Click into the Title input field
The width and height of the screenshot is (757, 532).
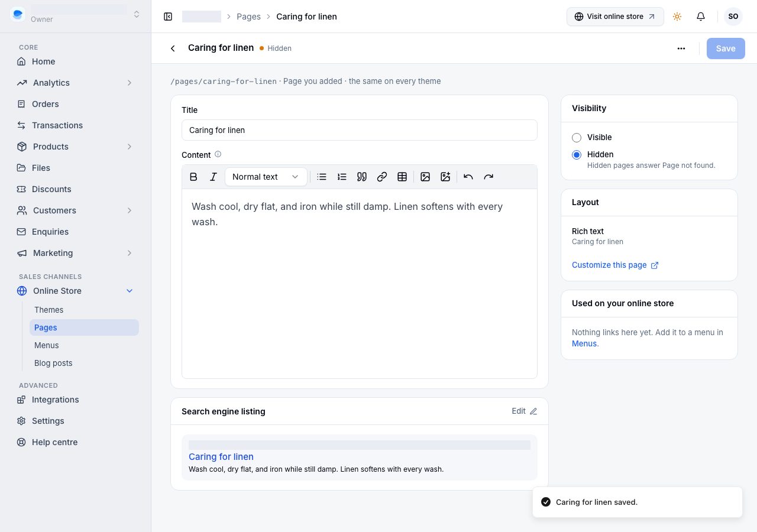tap(360, 130)
